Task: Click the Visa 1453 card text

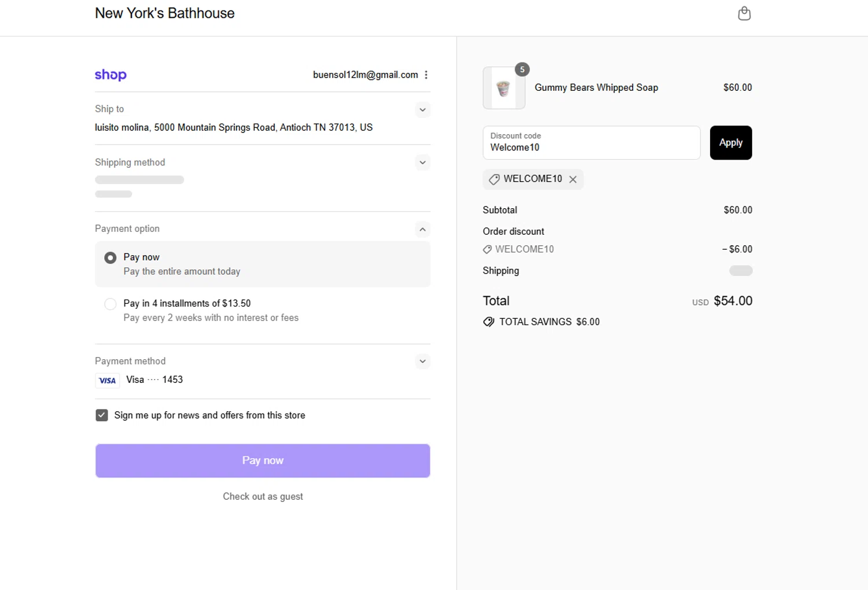Action: click(x=155, y=379)
